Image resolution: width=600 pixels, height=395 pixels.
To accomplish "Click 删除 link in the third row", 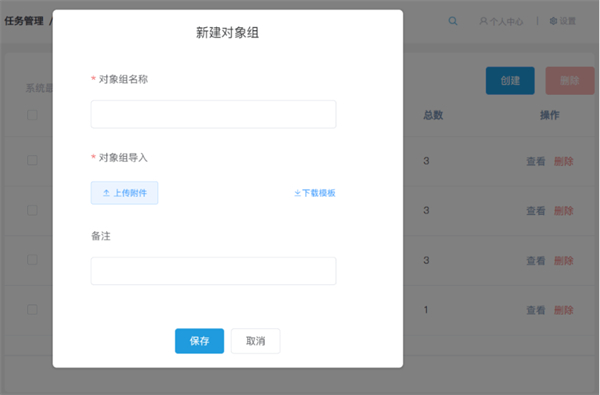I will click(564, 261).
